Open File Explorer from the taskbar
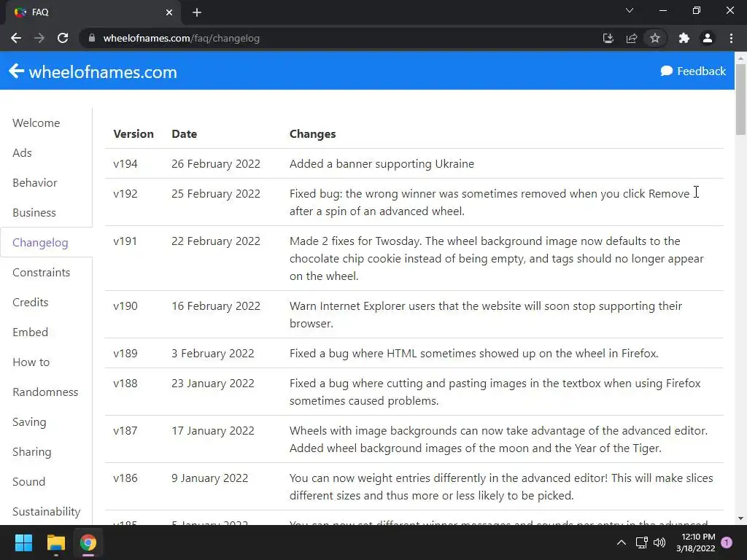 click(x=55, y=542)
